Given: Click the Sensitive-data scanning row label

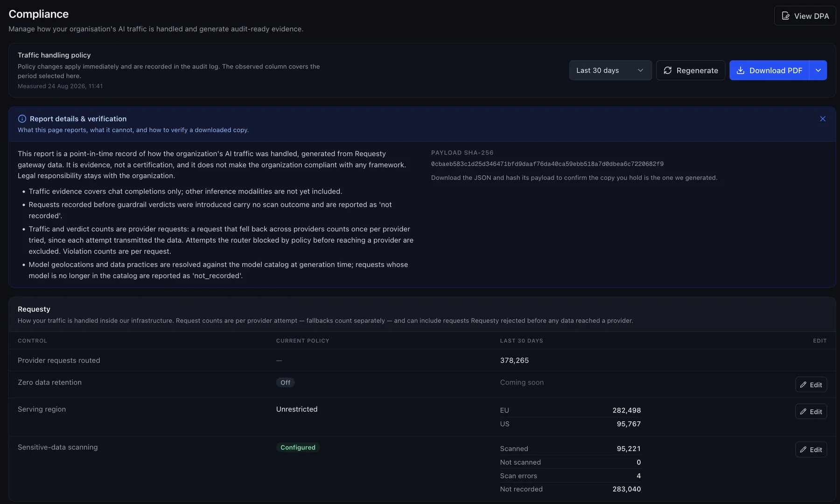Looking at the screenshot, I should 58,448.
